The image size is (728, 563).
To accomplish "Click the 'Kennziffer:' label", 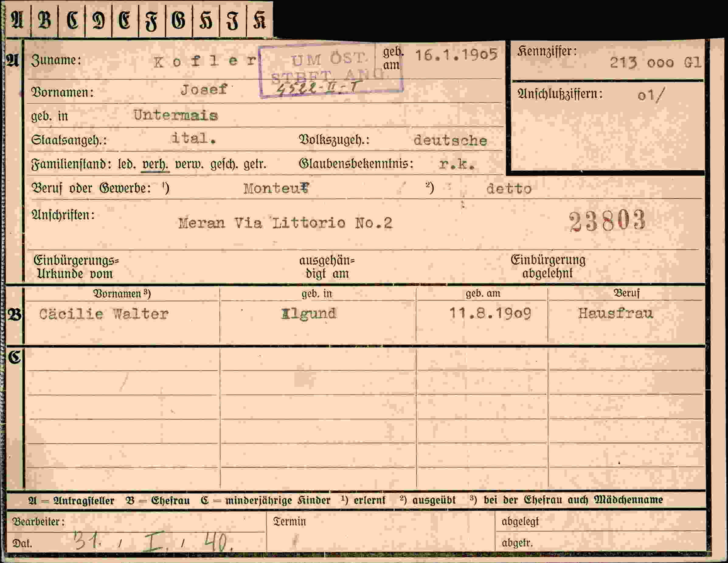I will coord(547,52).
